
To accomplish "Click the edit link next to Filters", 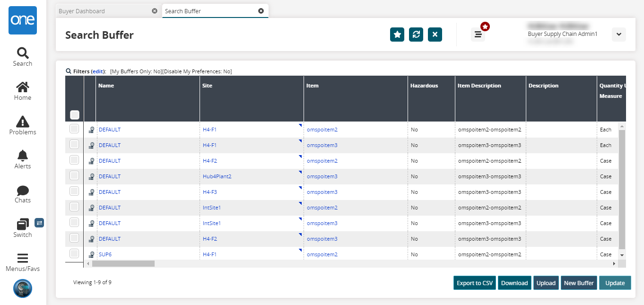I will tap(98, 71).
